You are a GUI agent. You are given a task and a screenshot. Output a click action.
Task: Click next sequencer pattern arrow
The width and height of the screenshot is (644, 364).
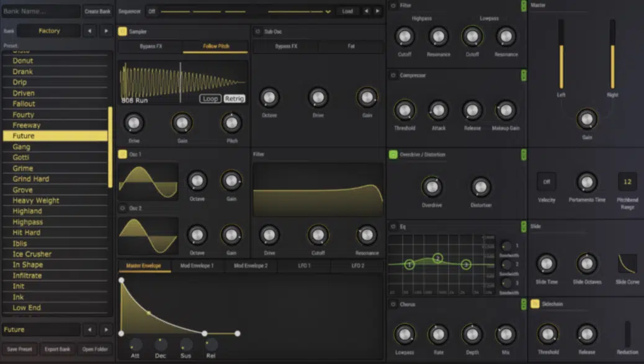[x=377, y=11]
